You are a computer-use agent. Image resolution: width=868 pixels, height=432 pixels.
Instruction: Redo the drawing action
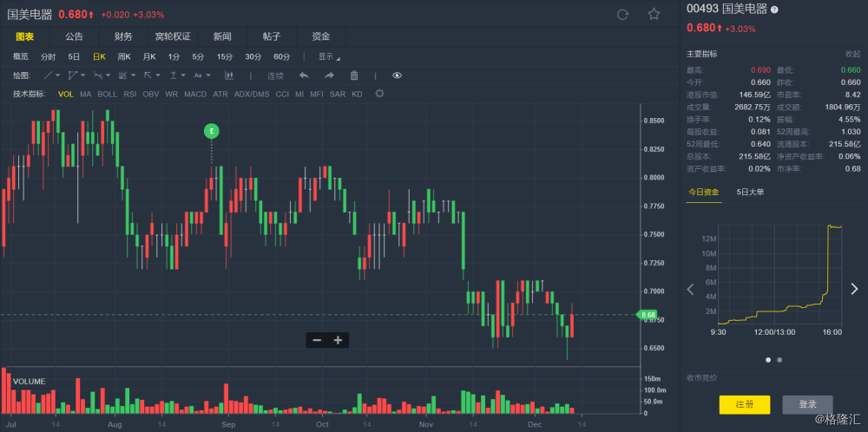click(x=329, y=75)
